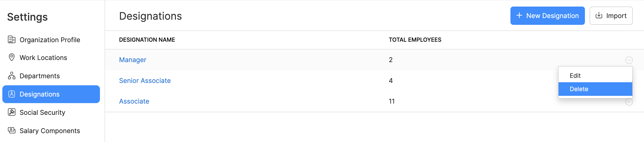The image size is (644, 142).
Task: Click the Work Locations pin icon
Action: pyautogui.click(x=11, y=57)
